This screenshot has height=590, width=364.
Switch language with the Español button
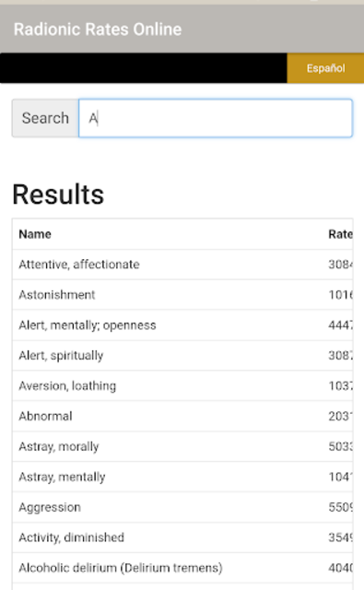[x=325, y=68]
